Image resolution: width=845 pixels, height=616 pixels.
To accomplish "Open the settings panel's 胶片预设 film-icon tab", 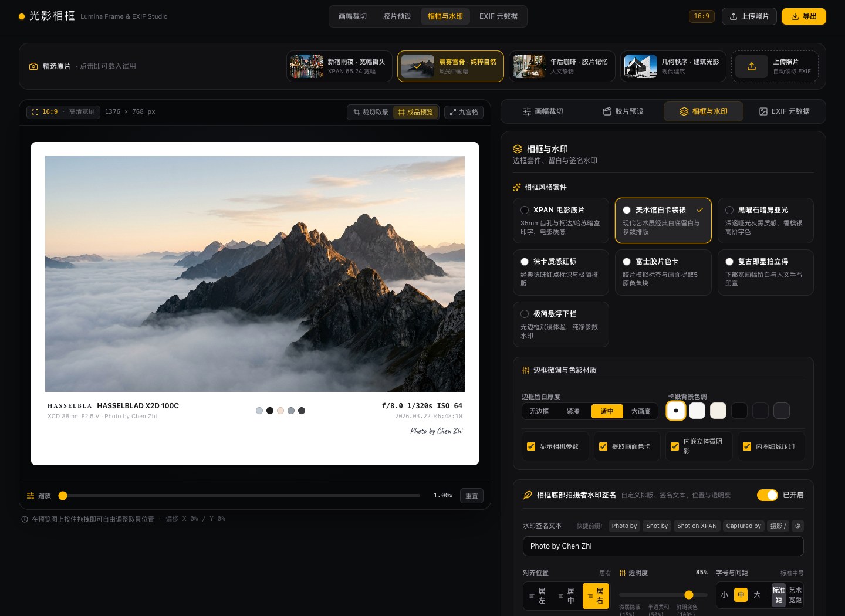I will point(607,111).
